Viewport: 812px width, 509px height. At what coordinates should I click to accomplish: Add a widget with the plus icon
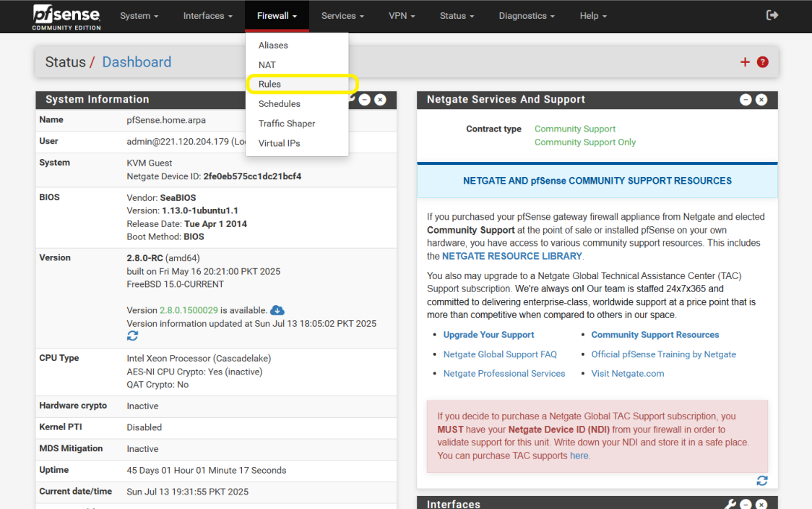click(x=745, y=62)
